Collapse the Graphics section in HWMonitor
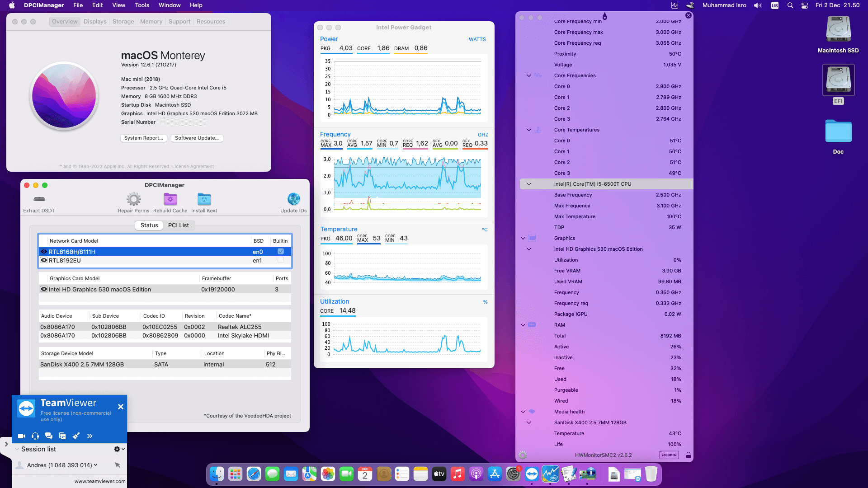868x488 pixels. (x=523, y=238)
